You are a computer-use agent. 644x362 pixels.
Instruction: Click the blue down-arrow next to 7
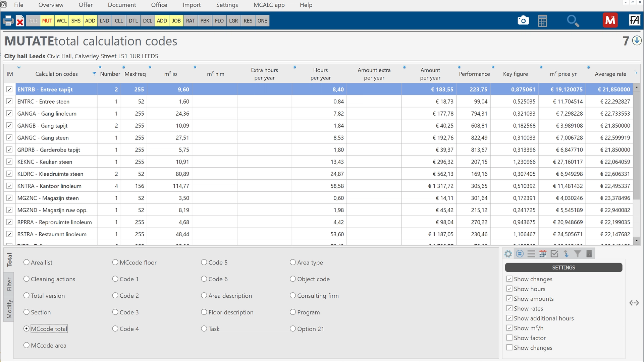pos(637,41)
